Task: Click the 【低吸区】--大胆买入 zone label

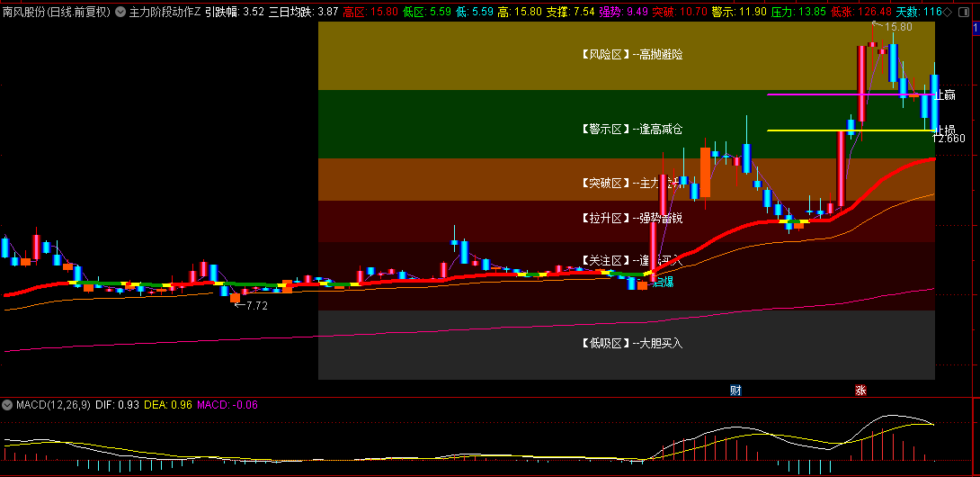Action: pos(632,343)
